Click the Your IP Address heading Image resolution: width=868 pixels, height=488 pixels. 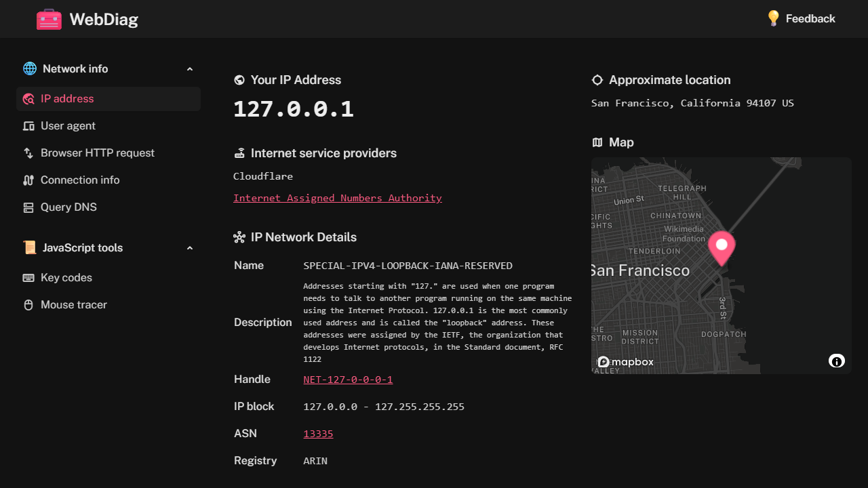[296, 80]
